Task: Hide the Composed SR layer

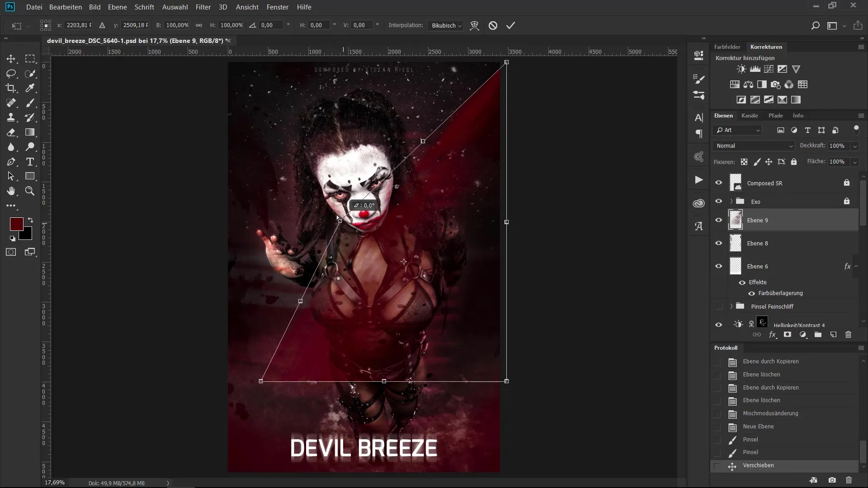Action: (x=719, y=183)
